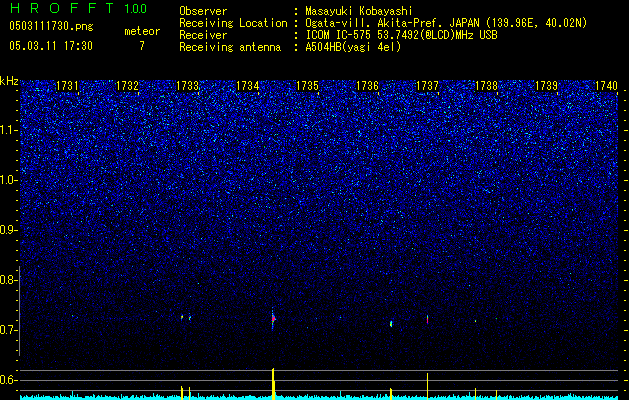The height and width of the screenshot is (400, 629).
Task: Click the Receiving Location label
Action: pos(233,23)
